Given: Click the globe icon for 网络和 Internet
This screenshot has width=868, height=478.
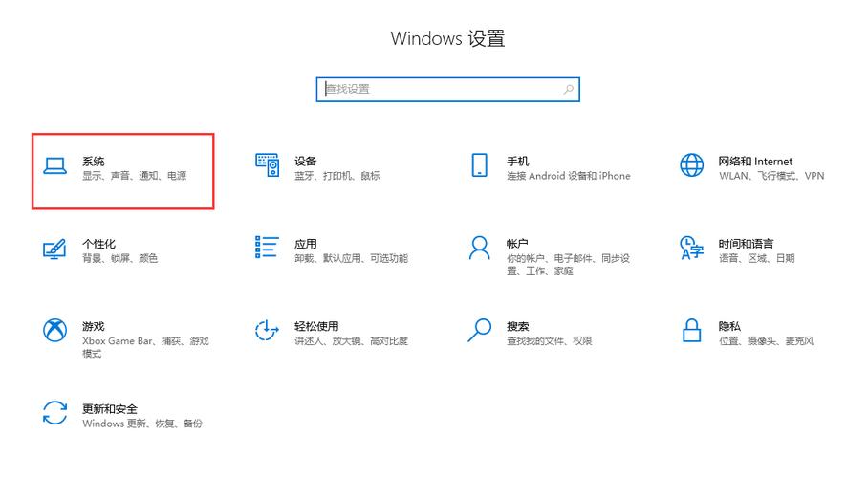Looking at the screenshot, I should point(691,165).
